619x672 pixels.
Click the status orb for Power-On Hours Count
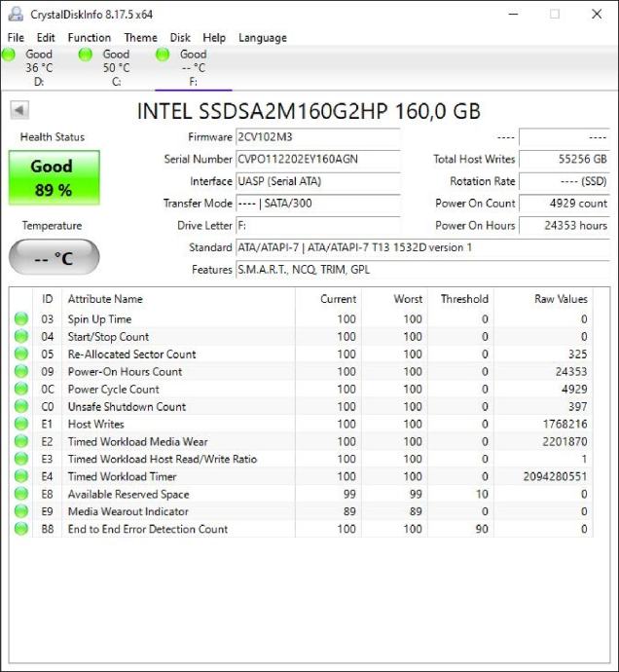click(x=21, y=371)
